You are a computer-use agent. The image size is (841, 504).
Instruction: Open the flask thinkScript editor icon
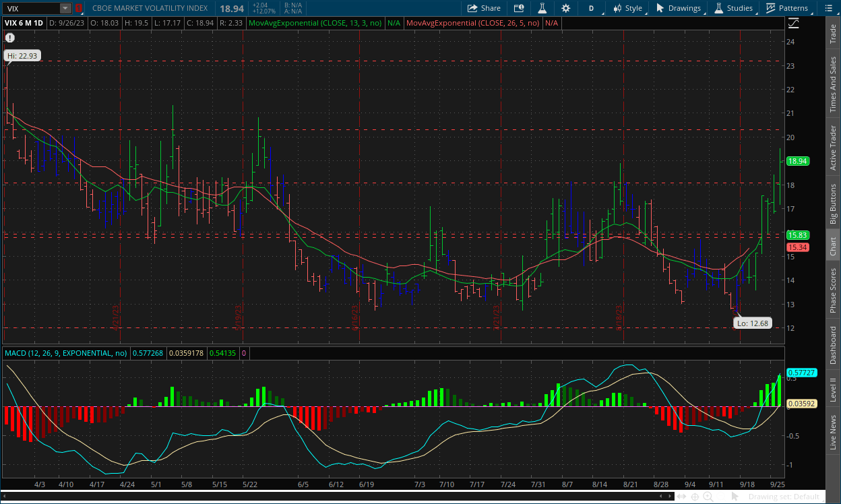pos(542,8)
